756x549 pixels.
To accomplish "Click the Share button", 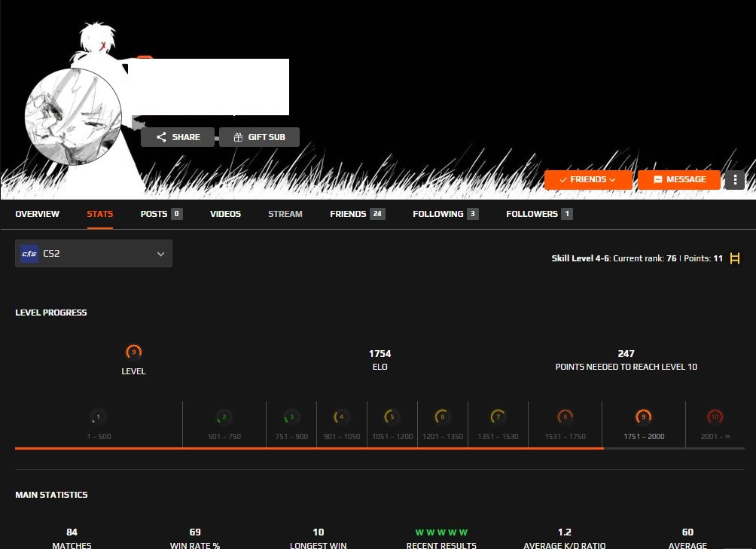I will pyautogui.click(x=178, y=137).
